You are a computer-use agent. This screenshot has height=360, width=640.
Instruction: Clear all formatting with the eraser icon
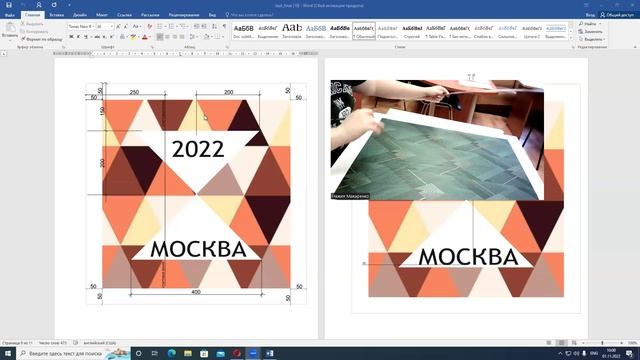click(150, 27)
